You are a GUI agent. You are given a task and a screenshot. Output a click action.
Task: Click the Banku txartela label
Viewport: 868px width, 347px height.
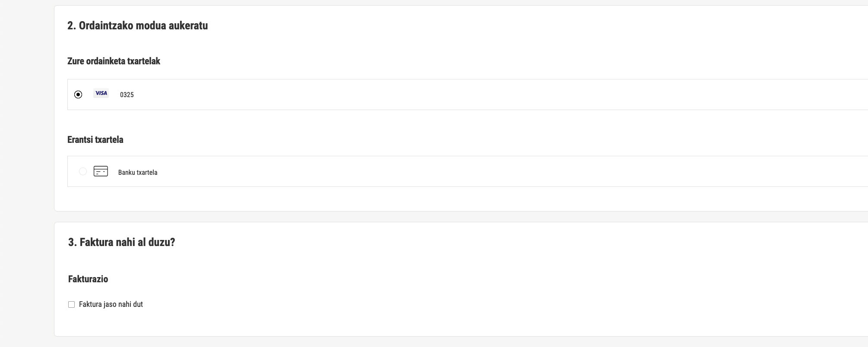[x=138, y=172]
